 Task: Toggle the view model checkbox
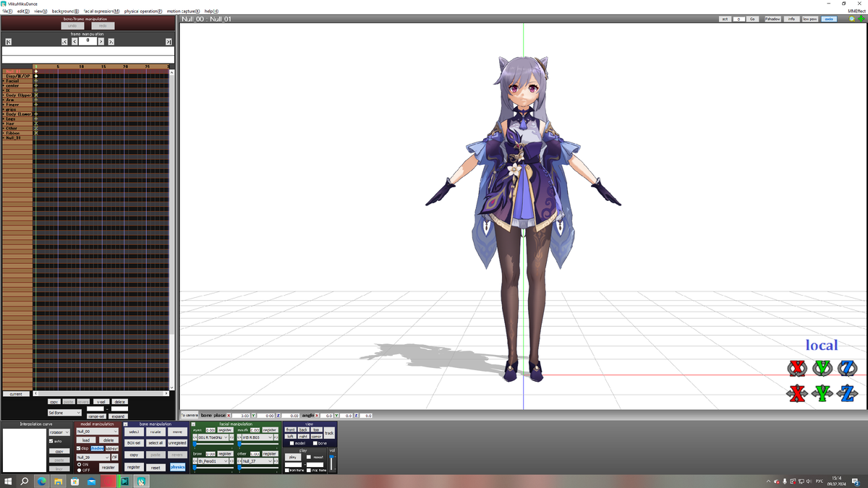coord(292,443)
